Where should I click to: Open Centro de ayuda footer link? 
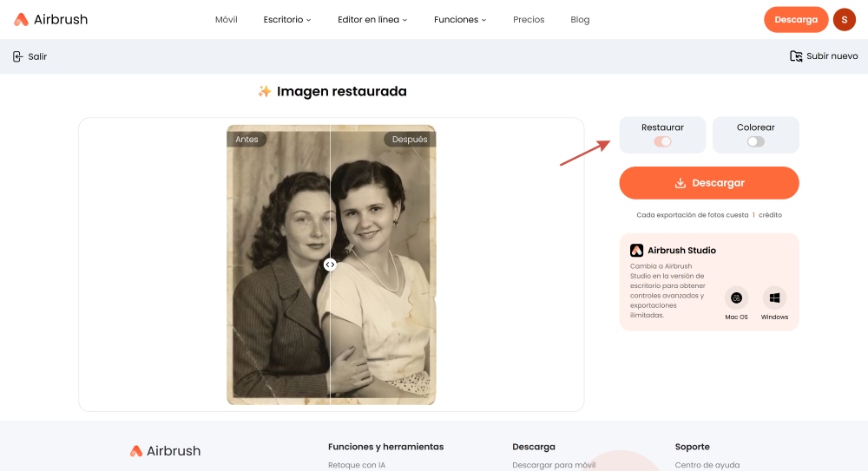707,465
